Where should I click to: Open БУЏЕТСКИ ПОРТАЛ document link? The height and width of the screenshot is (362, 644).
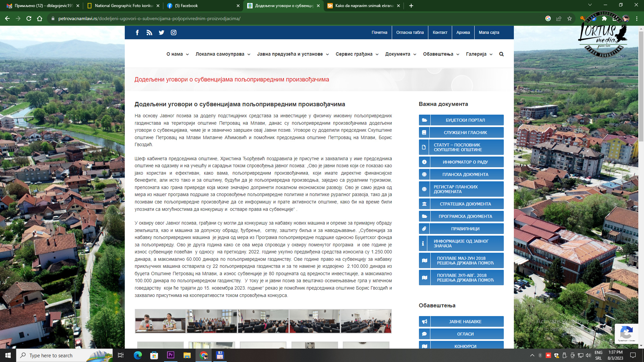tap(465, 120)
